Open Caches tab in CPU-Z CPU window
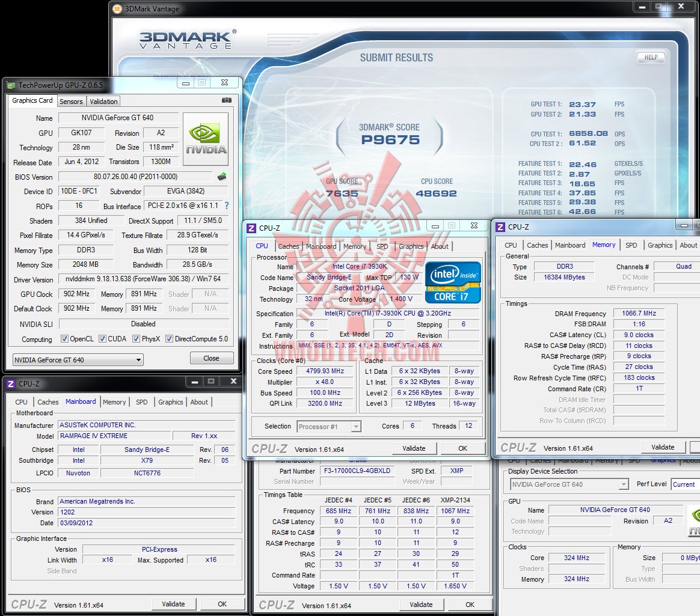This screenshot has width=700, height=616. click(289, 246)
